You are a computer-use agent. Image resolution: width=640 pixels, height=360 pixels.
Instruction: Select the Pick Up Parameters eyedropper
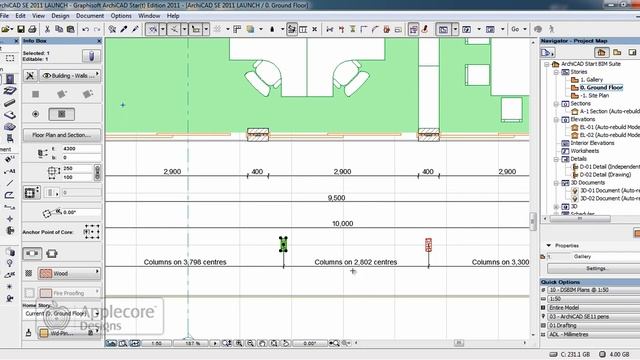[x=123, y=29]
